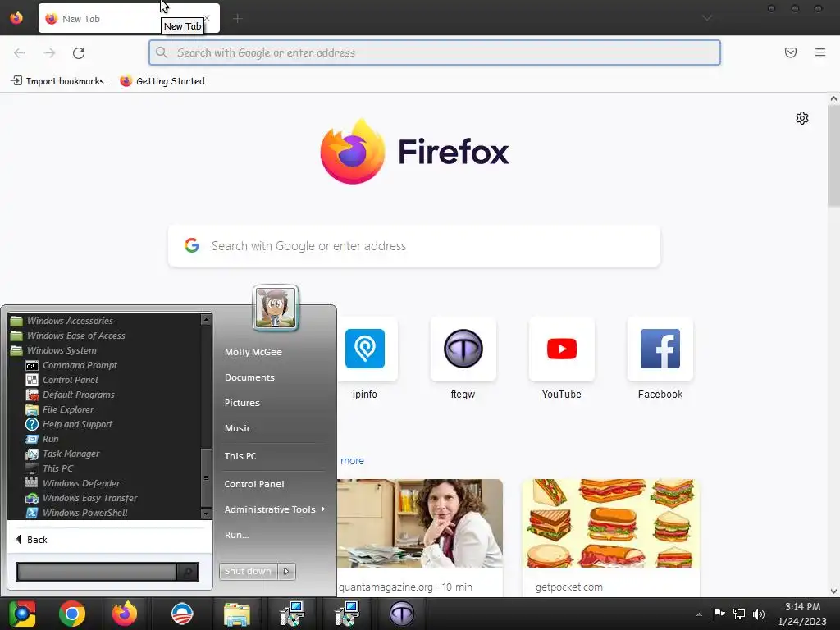
Task: Open a new tab with plus button
Action: (x=237, y=19)
